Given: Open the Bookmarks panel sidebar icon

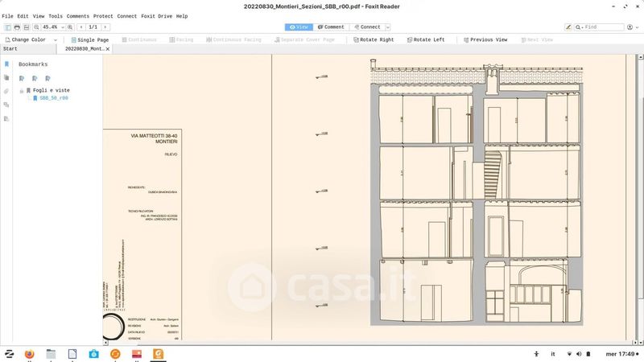Looking at the screenshot, I should [6, 64].
